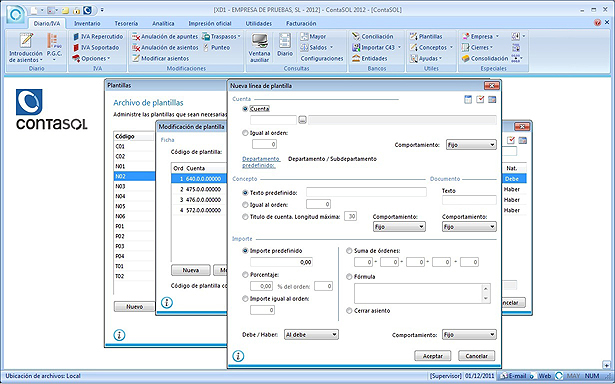Click the account search ellipsis button

click(302, 120)
